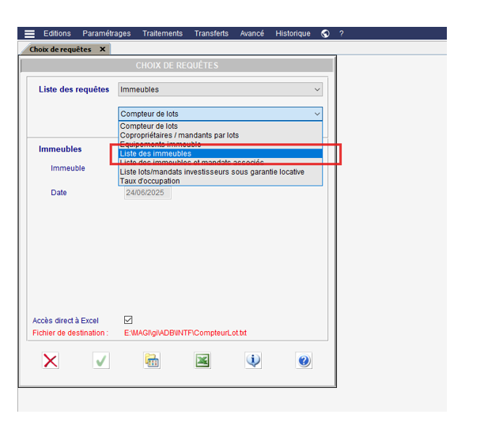This screenshot has height=448, width=503.
Task: Close the Choix de requêtes tab
Action: (x=102, y=49)
